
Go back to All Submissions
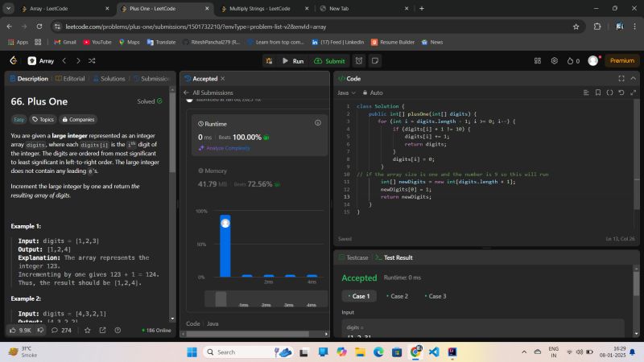[208, 93]
